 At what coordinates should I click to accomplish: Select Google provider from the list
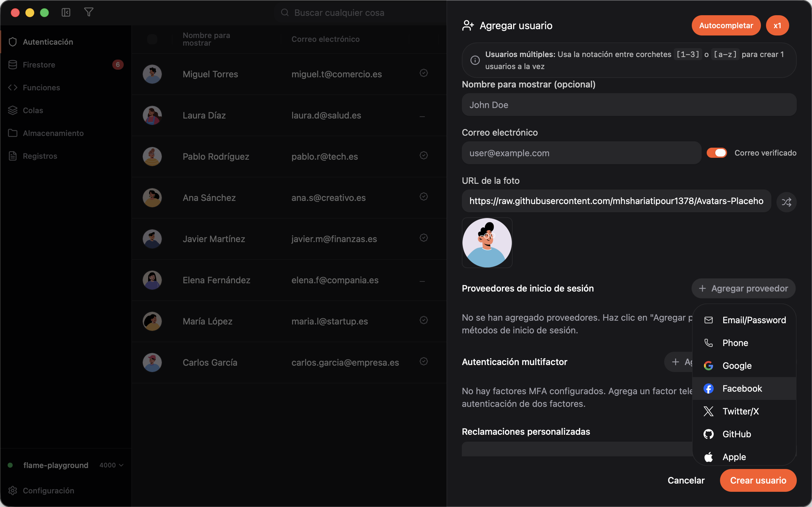744,365
